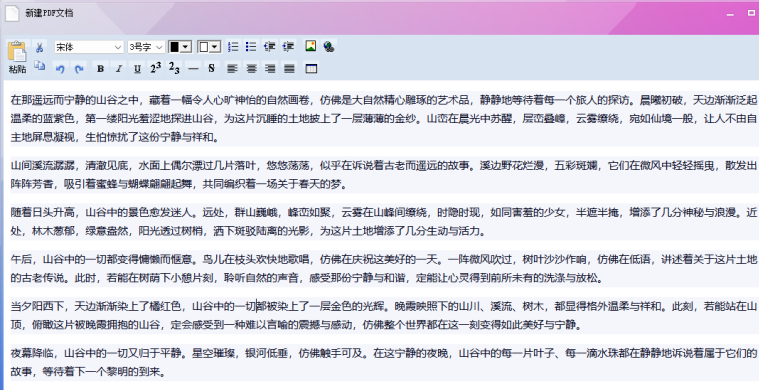
Task: Click the Paste (粘贴) clipboard button
Action: 17,57
